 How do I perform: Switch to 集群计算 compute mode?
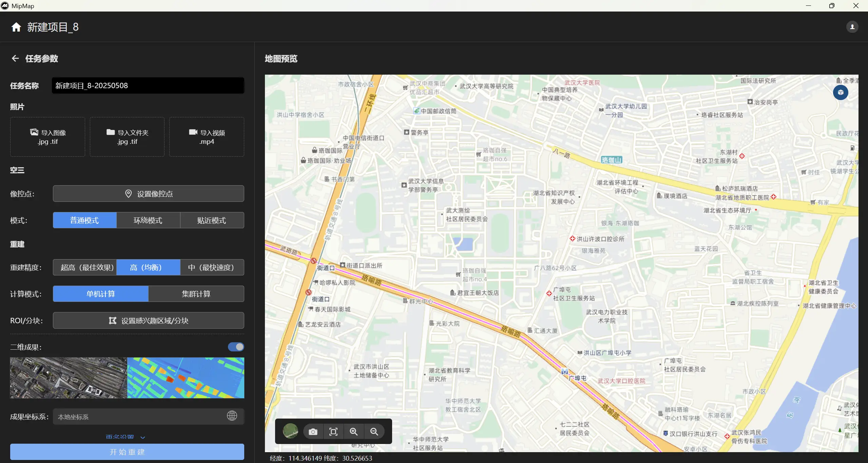pos(196,294)
